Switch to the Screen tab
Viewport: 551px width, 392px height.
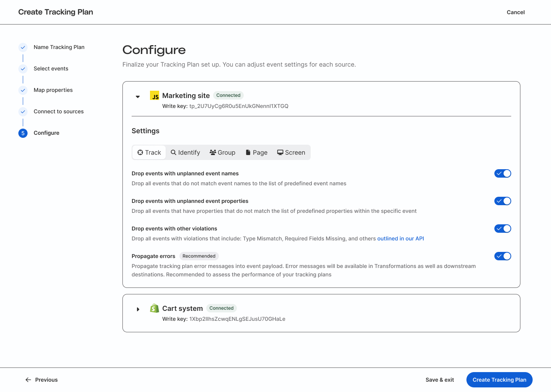(291, 152)
